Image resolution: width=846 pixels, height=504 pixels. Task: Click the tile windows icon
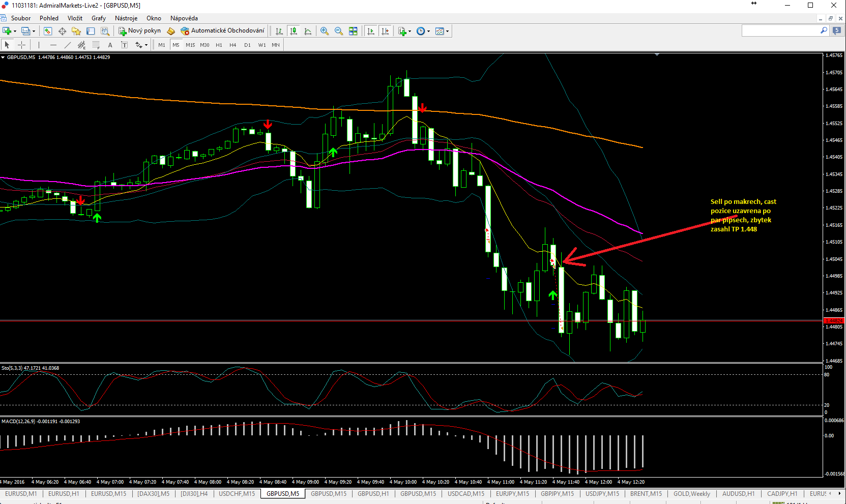coord(353,31)
